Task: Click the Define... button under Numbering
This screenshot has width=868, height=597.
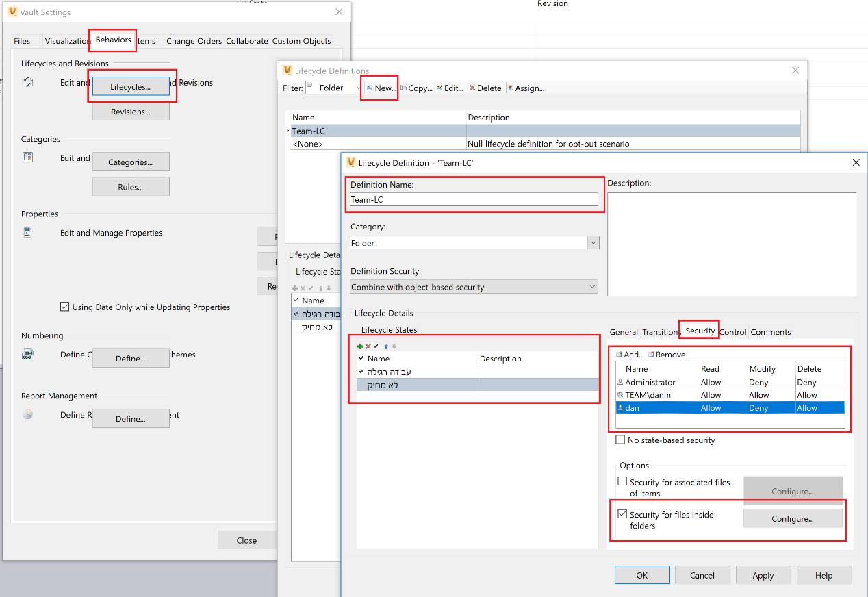Action: pyautogui.click(x=131, y=359)
